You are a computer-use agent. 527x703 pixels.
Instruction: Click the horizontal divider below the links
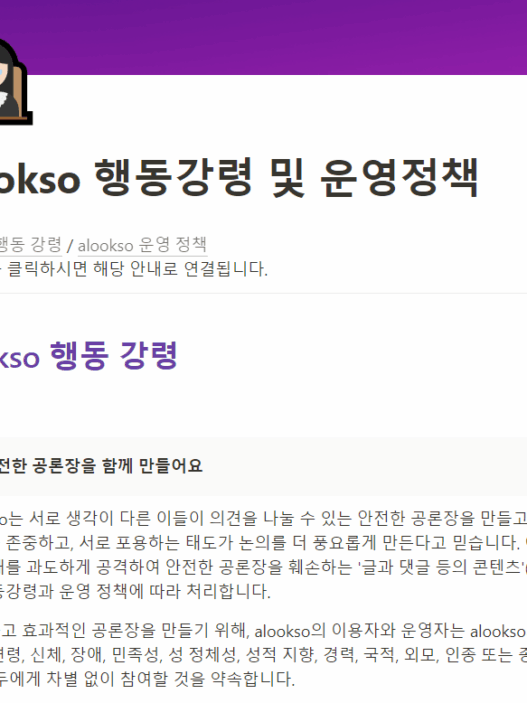263,294
